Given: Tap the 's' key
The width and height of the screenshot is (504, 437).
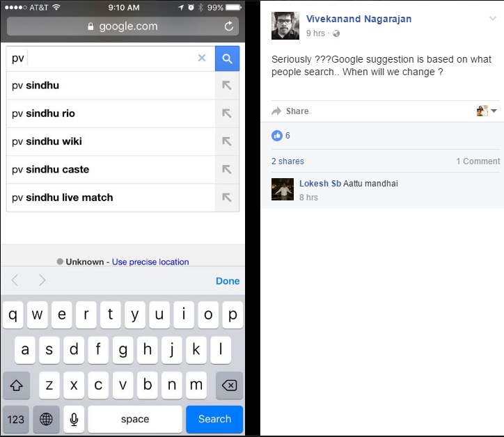Looking at the screenshot, I should 49,349.
